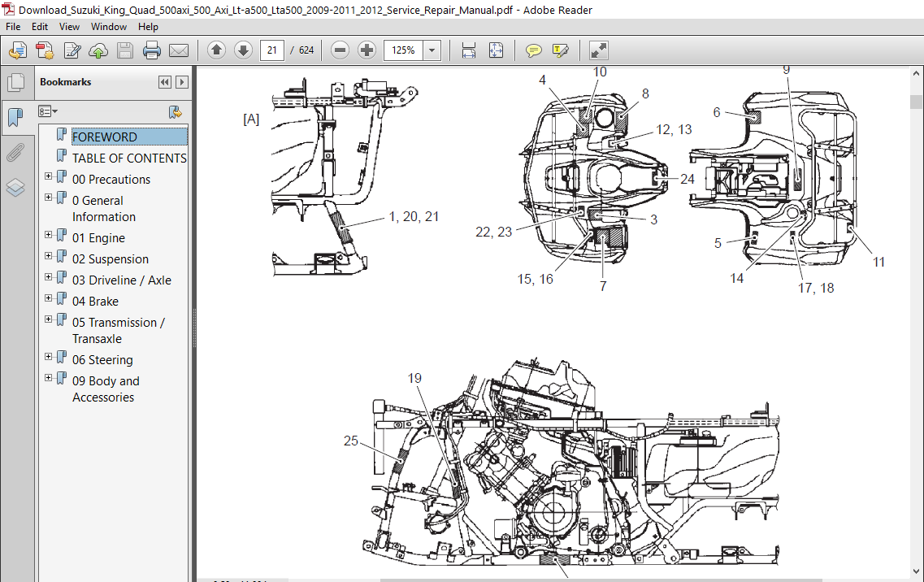Select the highlight text tool
This screenshot has height=582, width=924.
(560, 50)
